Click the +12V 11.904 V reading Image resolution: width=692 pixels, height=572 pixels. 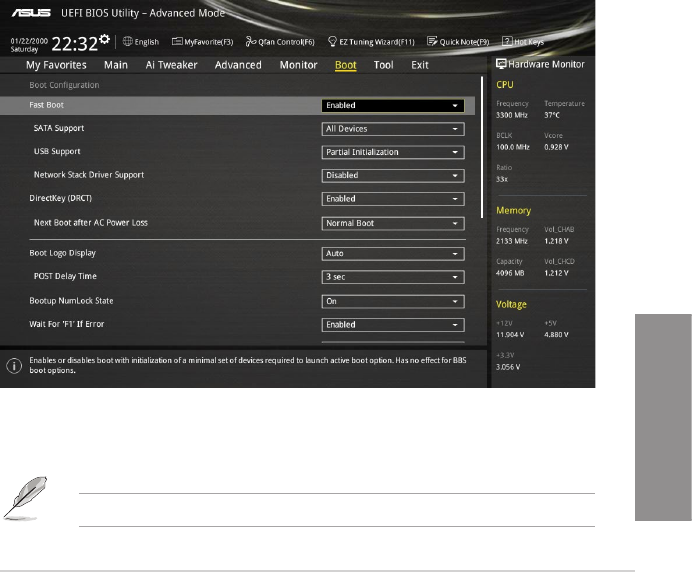[x=510, y=335]
